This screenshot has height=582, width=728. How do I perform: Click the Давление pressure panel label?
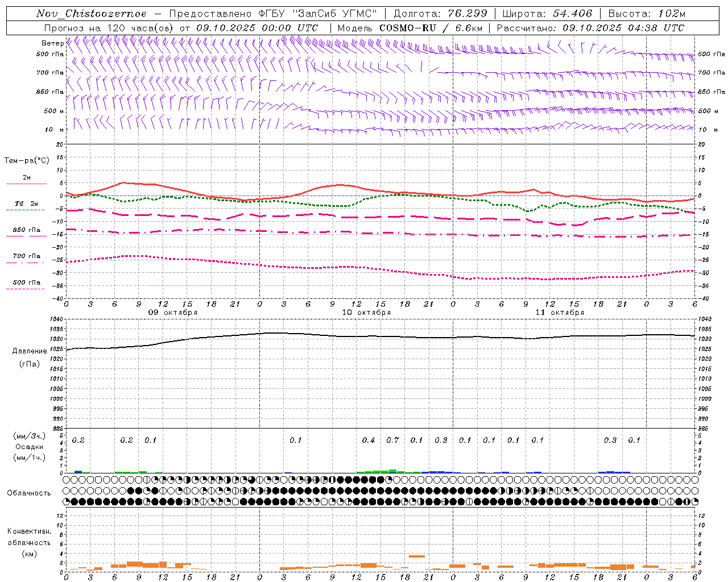29,351
